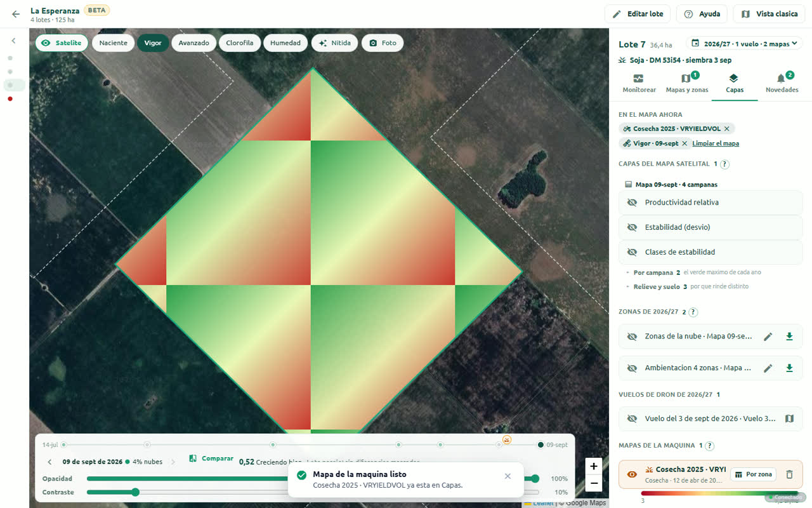
Task: Click the Limpiar el mapa link
Action: pos(716,144)
